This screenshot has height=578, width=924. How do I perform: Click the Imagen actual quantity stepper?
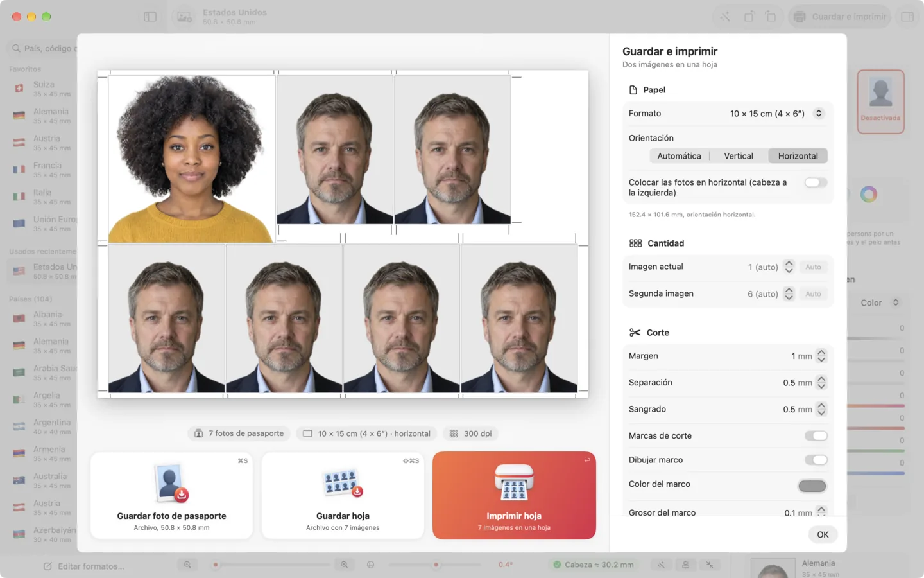pos(789,267)
